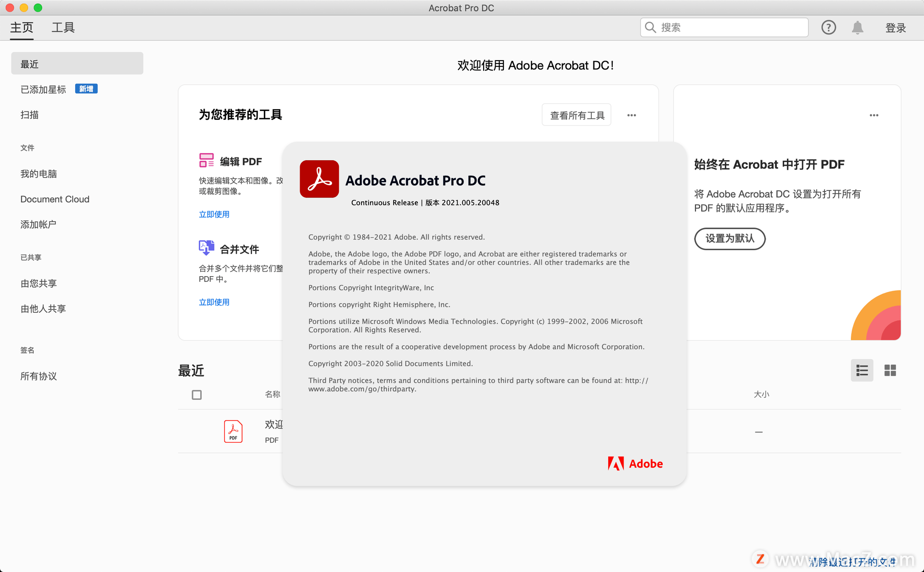The width and height of the screenshot is (924, 572).
Task: Click 立即使用 under 编辑 PDF
Action: tap(215, 214)
